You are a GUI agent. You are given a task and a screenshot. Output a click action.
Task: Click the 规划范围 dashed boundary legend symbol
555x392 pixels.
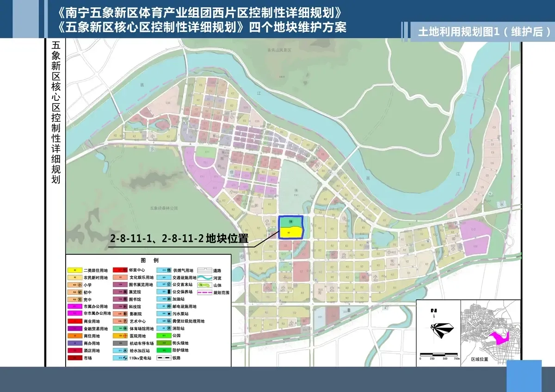click(204, 293)
